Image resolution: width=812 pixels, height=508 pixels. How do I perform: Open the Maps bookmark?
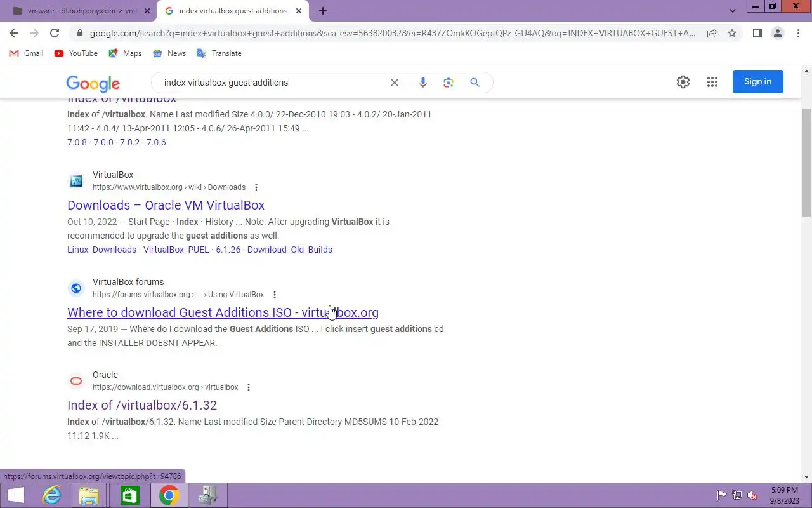[x=125, y=53]
